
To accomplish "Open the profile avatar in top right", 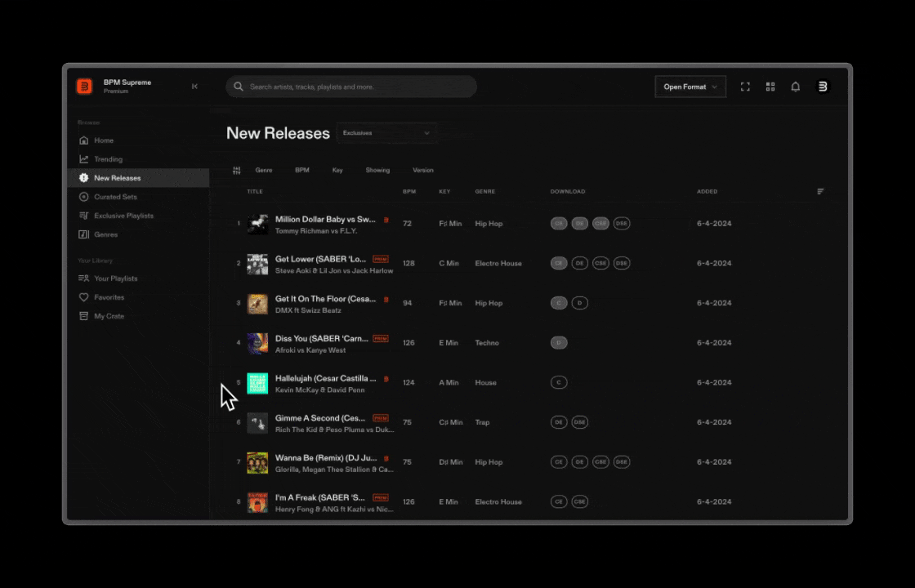I will tap(822, 87).
